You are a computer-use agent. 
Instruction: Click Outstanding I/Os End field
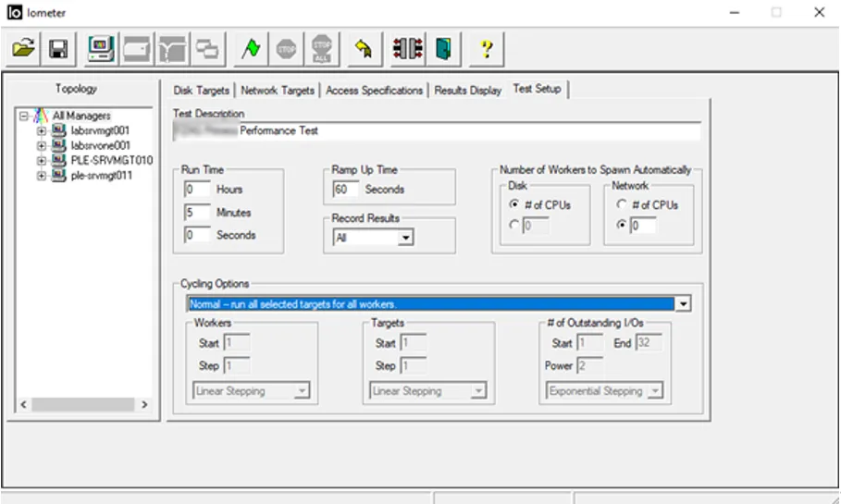(649, 342)
